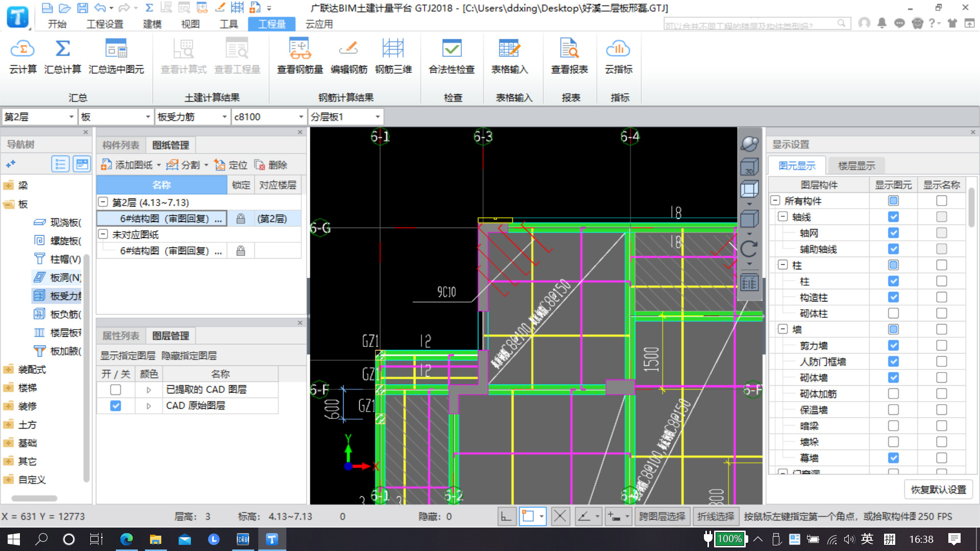Toggle 显示图元 for 构造柱

point(893,297)
